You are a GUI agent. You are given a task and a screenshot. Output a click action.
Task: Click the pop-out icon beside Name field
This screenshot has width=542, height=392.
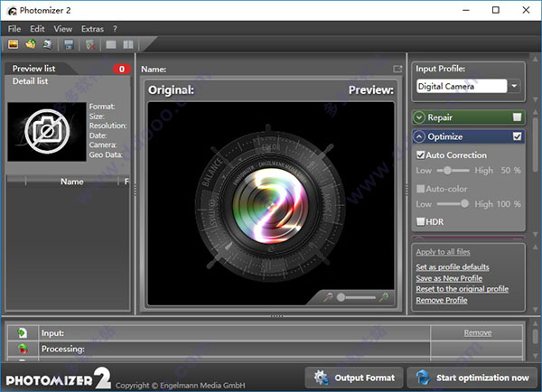click(397, 70)
